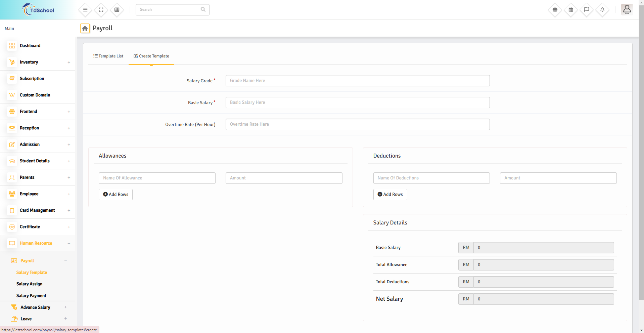
Task: Open the calendar icon in header
Action: 571,10
